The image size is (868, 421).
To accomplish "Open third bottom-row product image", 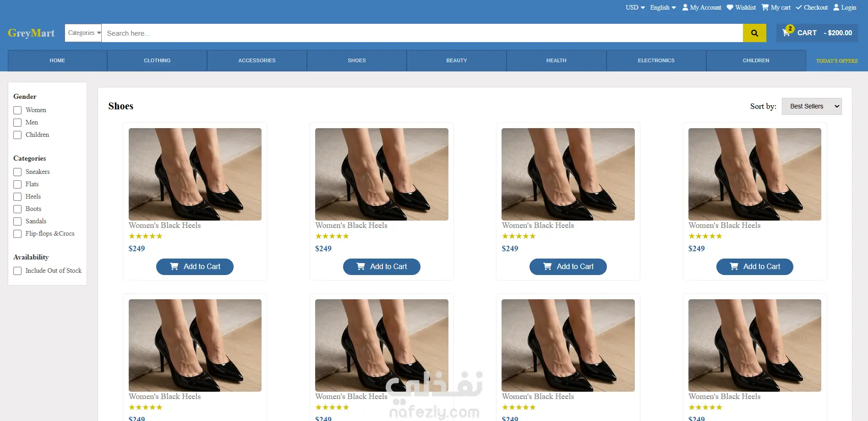I will pos(568,345).
